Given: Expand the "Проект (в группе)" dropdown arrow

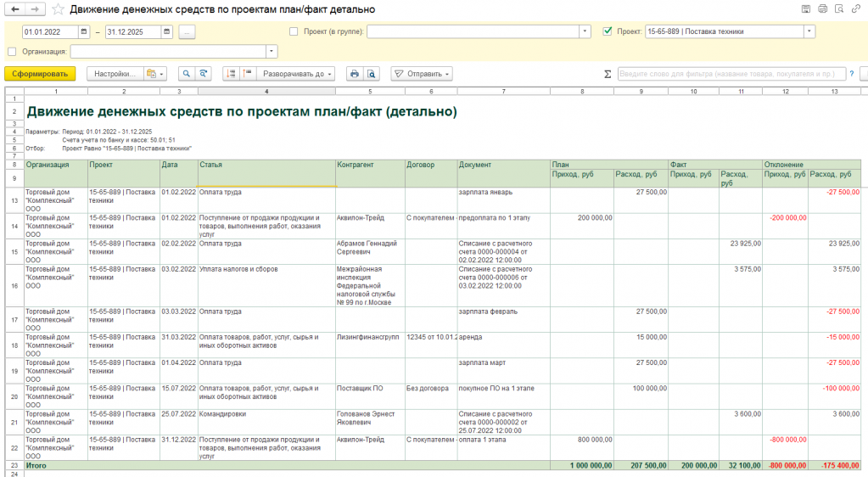Looking at the screenshot, I should (585, 31).
